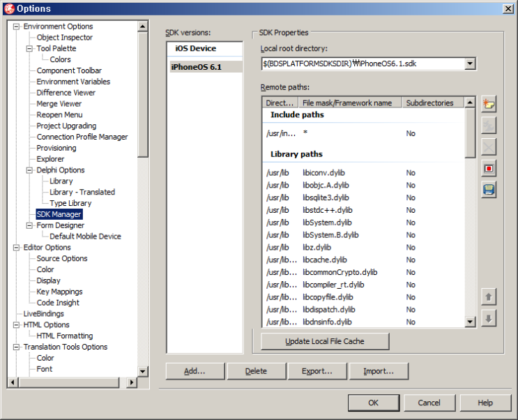Select Provisioning in the options tree

(x=56, y=148)
